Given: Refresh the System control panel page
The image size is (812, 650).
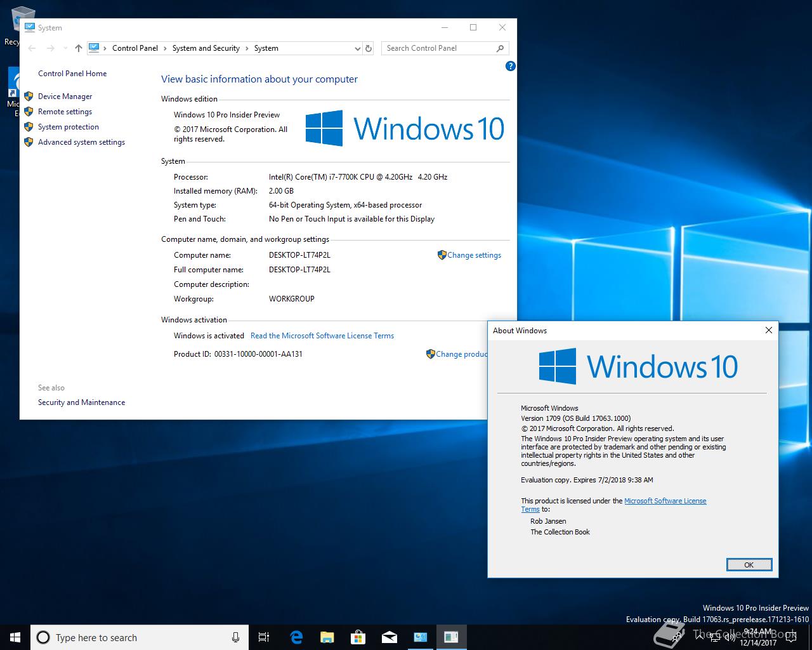Looking at the screenshot, I should 369,48.
